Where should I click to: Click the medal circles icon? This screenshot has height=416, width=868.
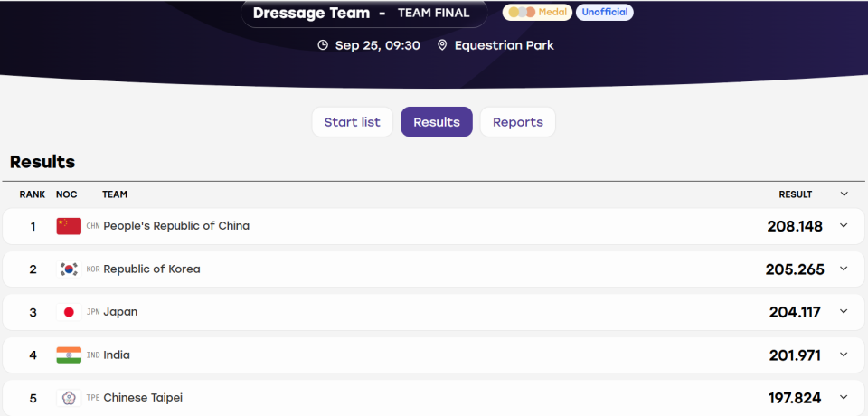522,12
